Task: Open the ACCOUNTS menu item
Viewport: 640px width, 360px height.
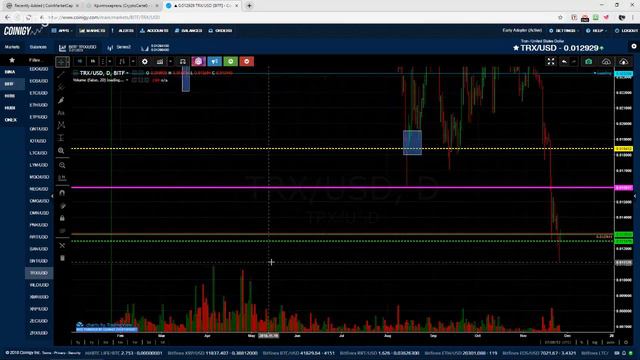Action: tap(154, 31)
